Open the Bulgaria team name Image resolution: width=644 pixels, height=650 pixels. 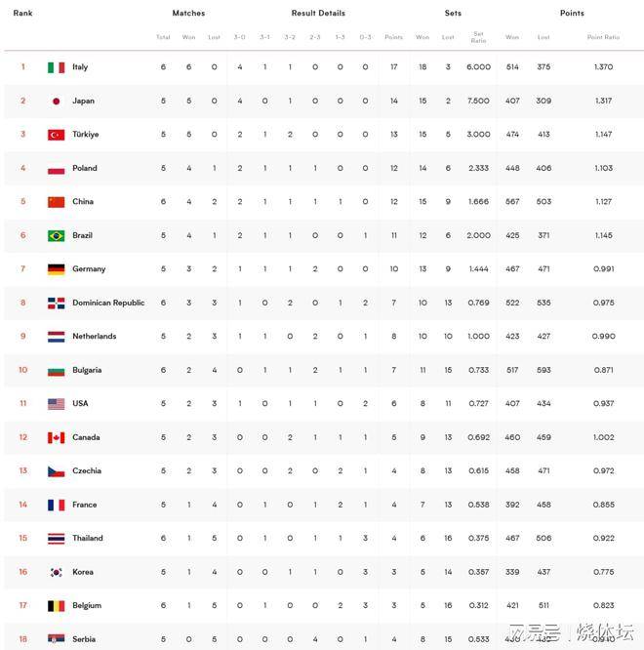coord(87,370)
